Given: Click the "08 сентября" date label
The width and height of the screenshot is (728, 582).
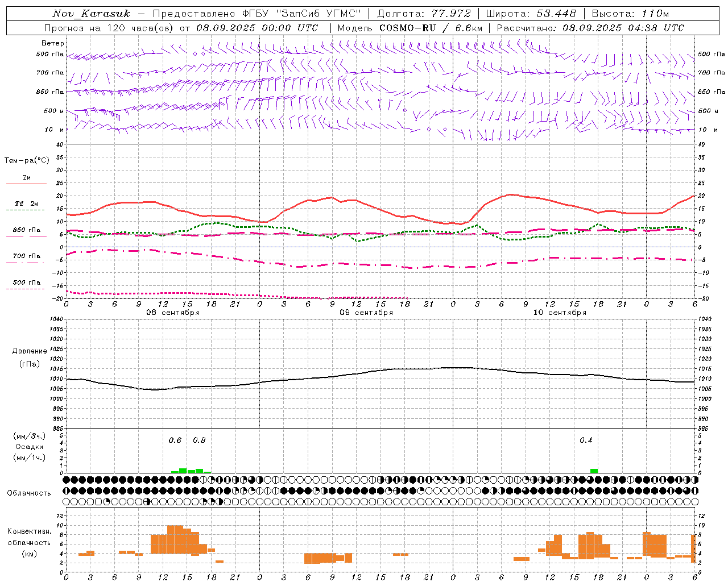Looking at the screenshot, I should point(173,313).
